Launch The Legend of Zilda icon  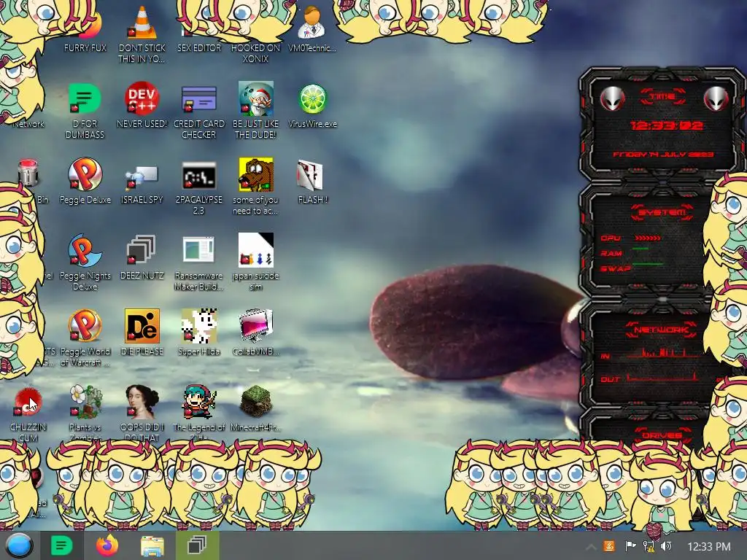198,402
